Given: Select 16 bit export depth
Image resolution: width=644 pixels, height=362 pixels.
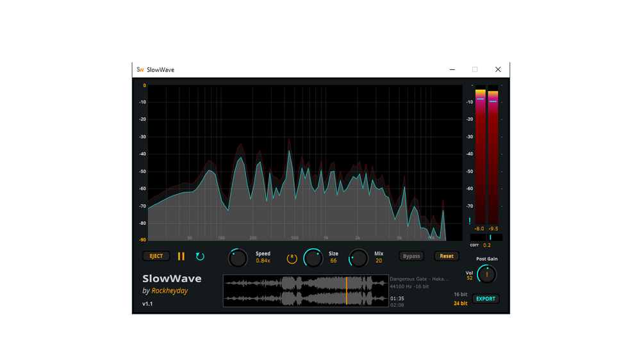Looking at the screenshot, I should click(x=460, y=294).
